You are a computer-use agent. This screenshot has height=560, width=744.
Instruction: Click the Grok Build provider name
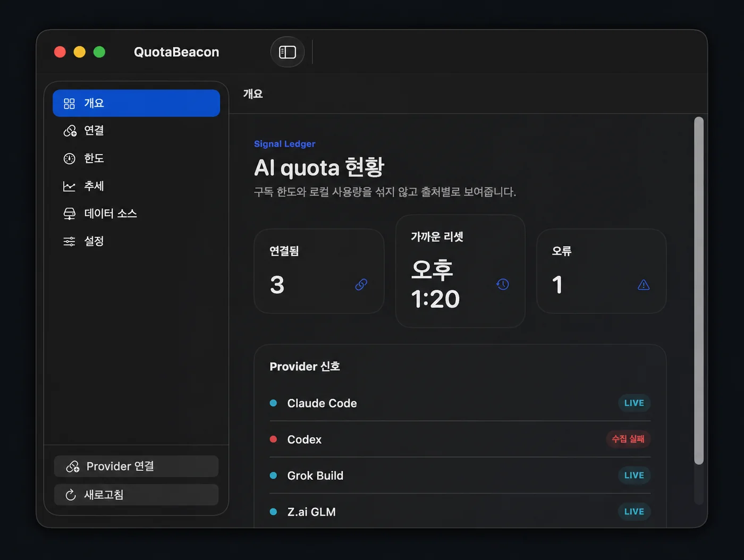pyautogui.click(x=315, y=476)
